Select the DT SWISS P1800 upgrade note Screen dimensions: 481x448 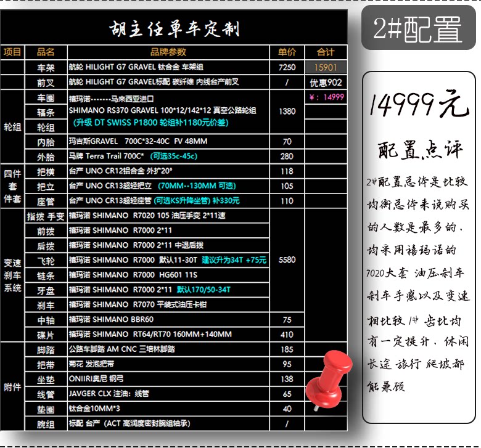point(151,123)
